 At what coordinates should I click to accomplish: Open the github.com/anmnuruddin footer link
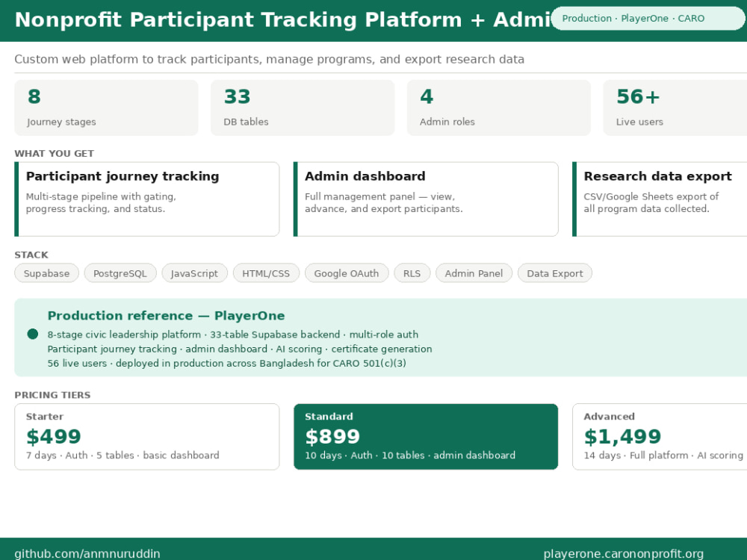[87, 554]
